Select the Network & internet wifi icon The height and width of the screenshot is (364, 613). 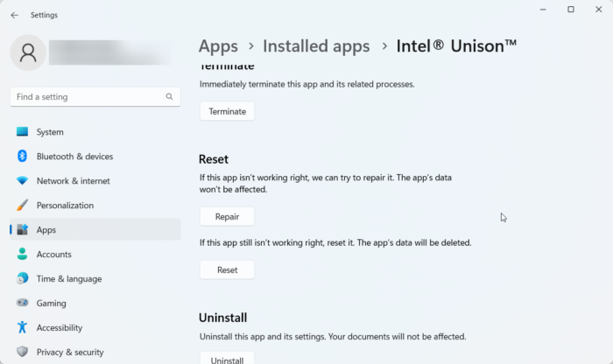point(22,181)
